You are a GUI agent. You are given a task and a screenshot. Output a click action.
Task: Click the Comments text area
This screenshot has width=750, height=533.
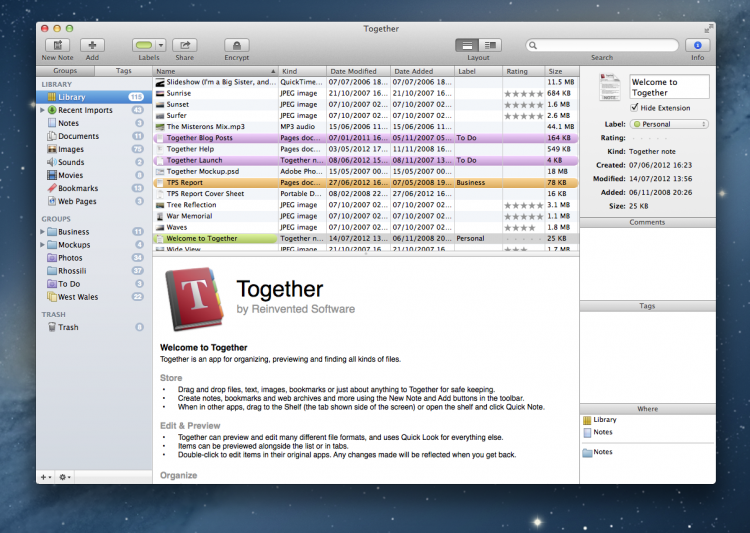pos(648,264)
